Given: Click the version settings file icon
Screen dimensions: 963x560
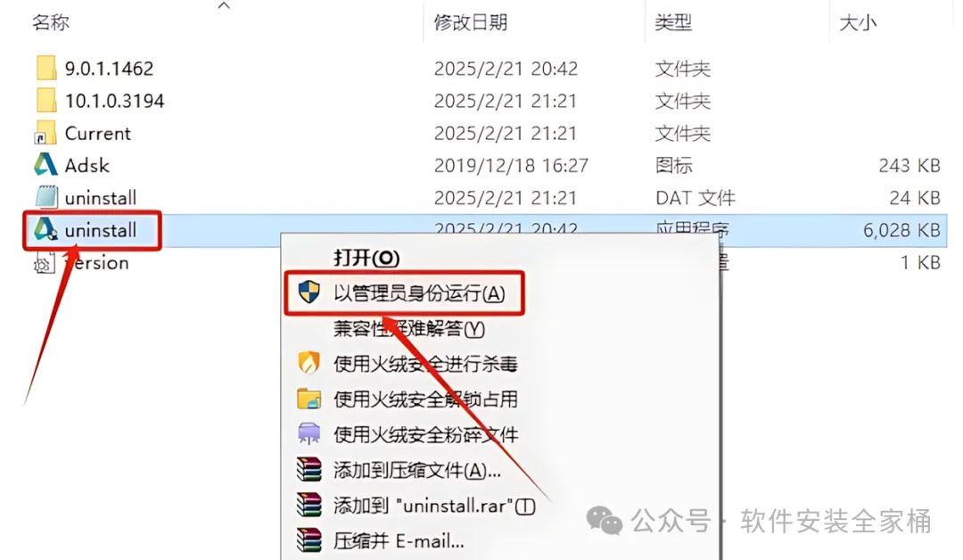Looking at the screenshot, I should (45, 263).
